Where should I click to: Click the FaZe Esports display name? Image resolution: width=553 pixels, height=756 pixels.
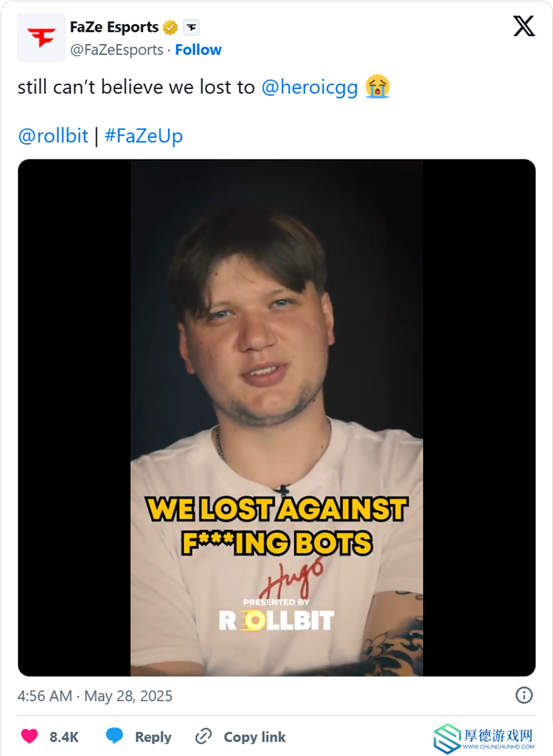pyautogui.click(x=114, y=27)
